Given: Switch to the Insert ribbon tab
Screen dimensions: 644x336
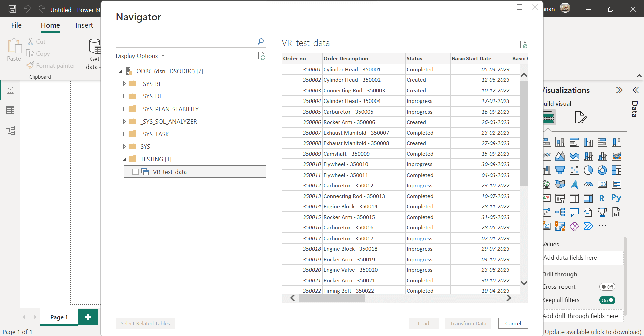Looking at the screenshot, I should (x=84, y=25).
